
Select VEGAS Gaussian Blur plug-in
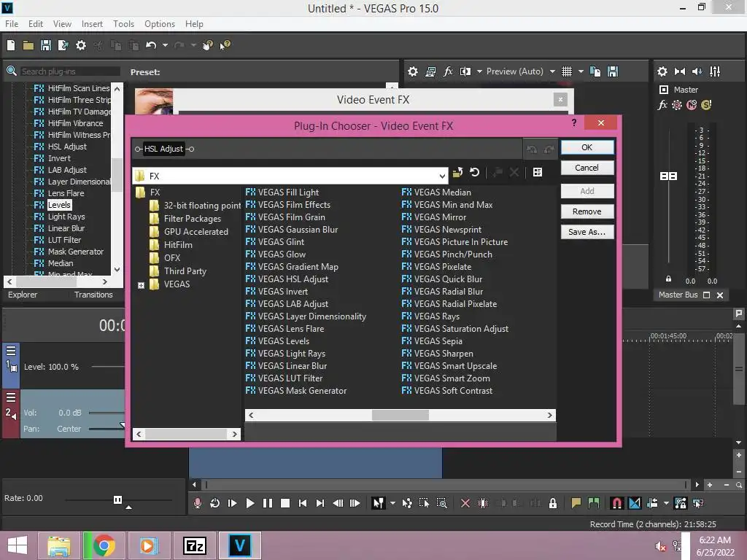click(x=292, y=230)
